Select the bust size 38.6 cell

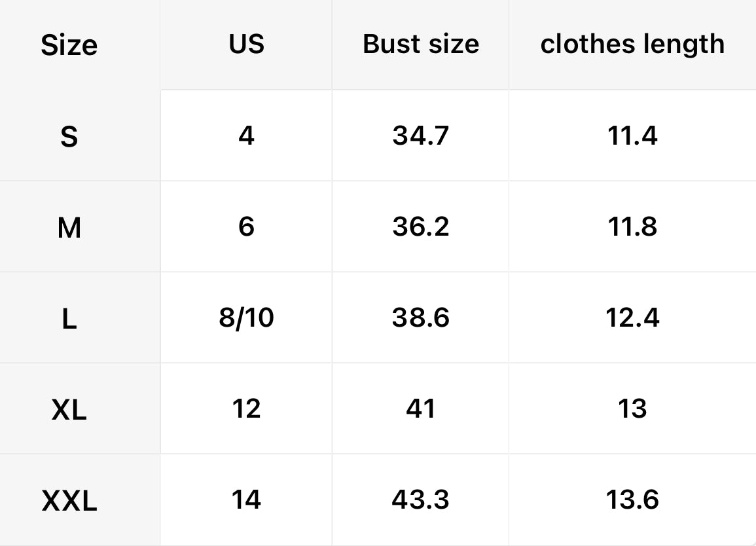pyautogui.click(x=421, y=318)
